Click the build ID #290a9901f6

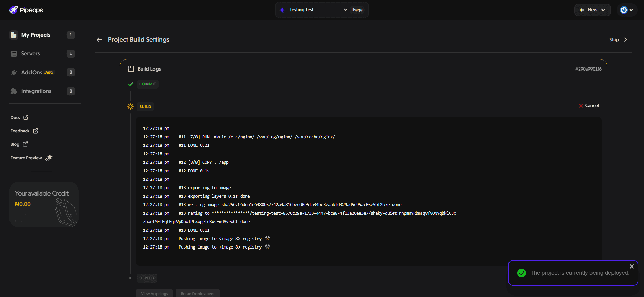(588, 69)
